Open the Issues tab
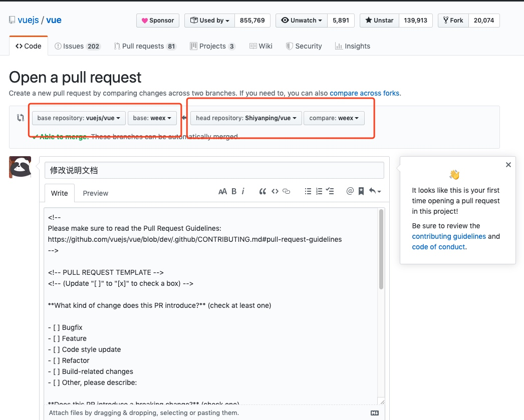The image size is (524, 420). pyautogui.click(x=77, y=46)
